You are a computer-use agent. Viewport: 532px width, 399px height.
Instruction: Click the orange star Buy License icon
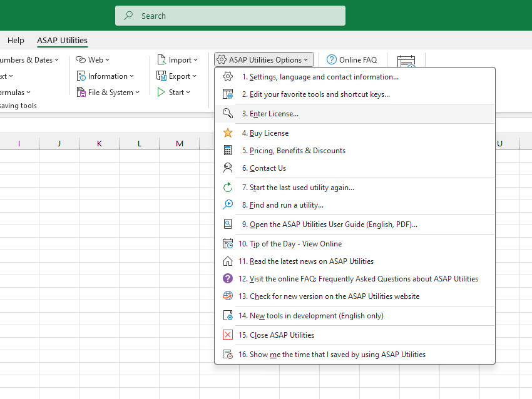(228, 133)
